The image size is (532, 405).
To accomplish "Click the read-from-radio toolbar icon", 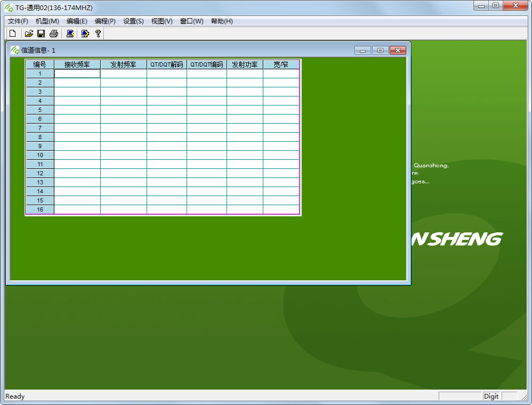I will (x=70, y=34).
